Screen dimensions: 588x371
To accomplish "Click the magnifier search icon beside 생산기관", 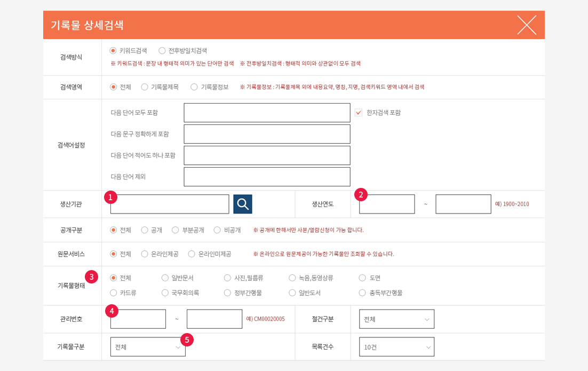I will point(242,204).
